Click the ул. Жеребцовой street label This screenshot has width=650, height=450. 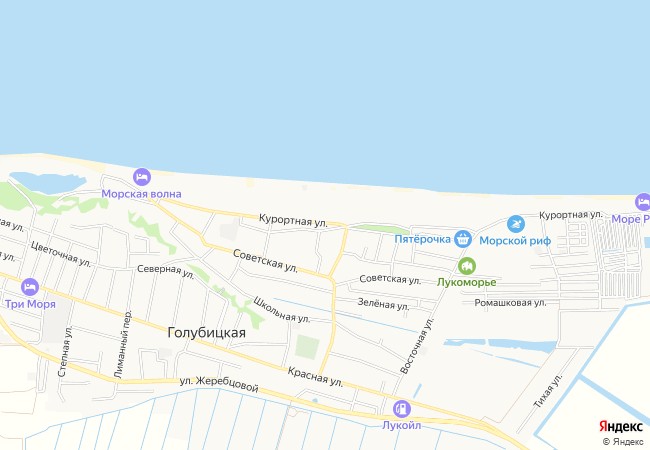point(219,384)
